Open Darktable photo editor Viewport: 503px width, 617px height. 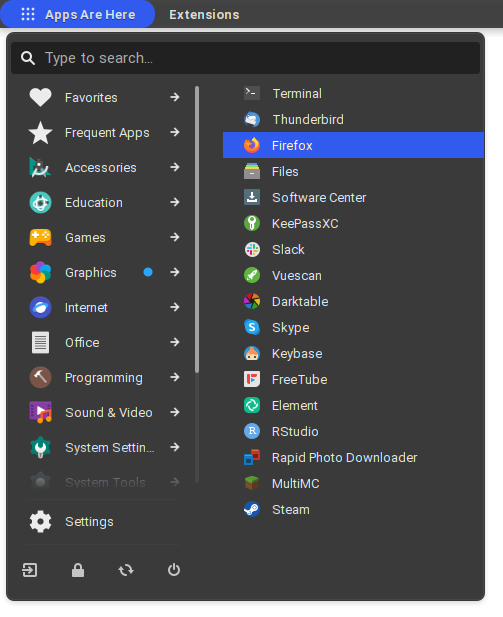tap(353, 301)
